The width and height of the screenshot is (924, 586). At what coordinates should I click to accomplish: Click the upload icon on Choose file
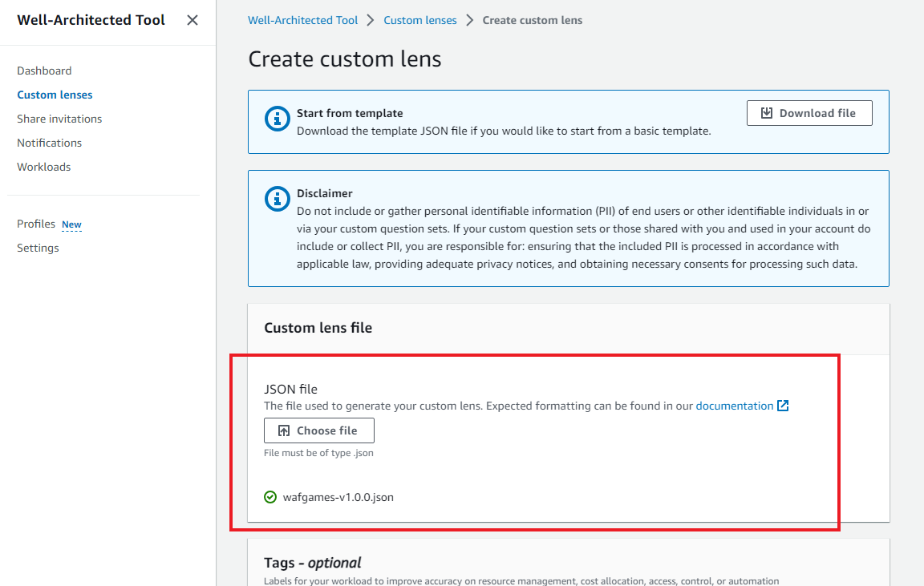point(284,430)
